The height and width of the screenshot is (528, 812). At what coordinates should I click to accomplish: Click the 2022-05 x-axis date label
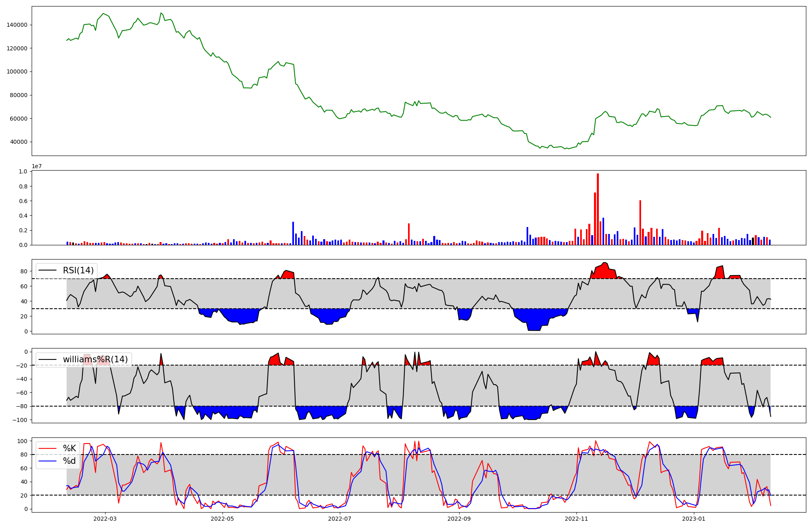point(222,519)
